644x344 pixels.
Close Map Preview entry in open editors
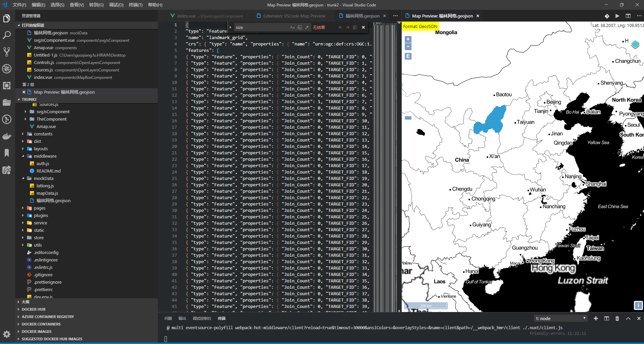click(x=24, y=92)
